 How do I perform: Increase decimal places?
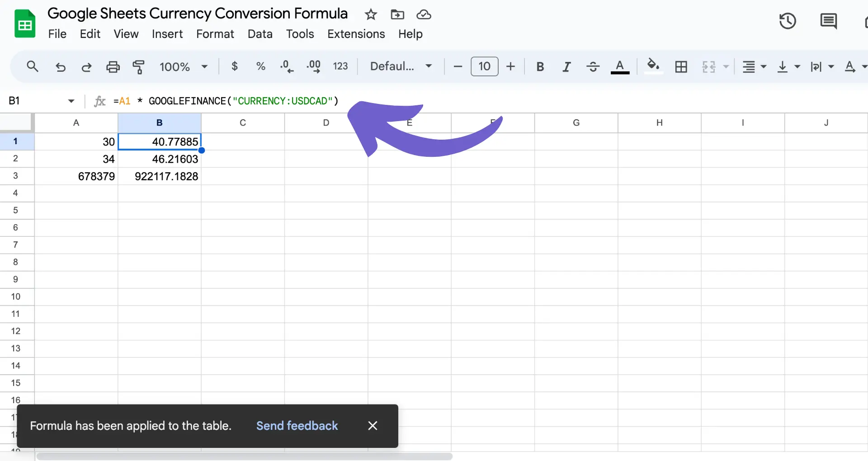coord(314,66)
